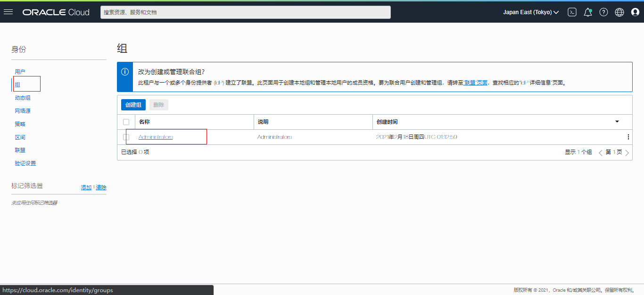Open 用户 in the identity sidebar

[20, 72]
